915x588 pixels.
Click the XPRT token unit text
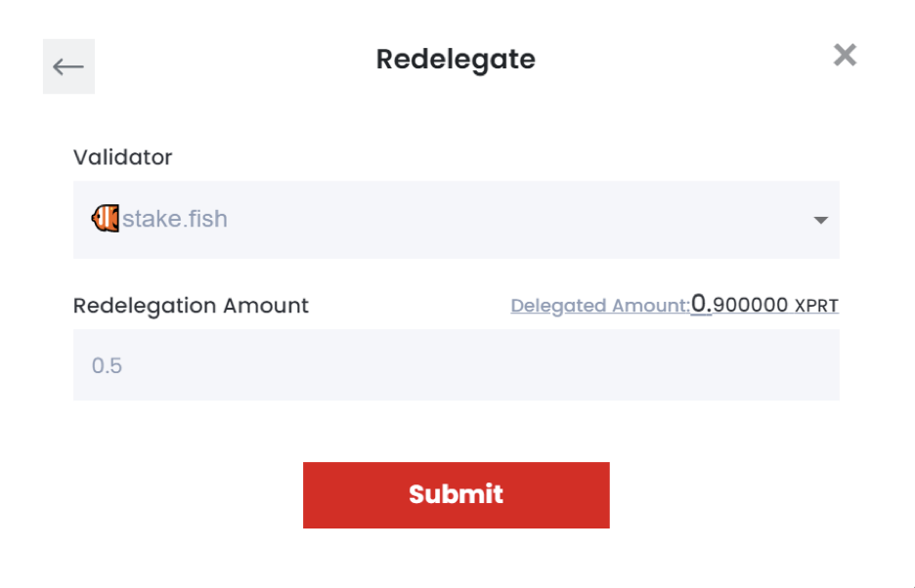816,305
